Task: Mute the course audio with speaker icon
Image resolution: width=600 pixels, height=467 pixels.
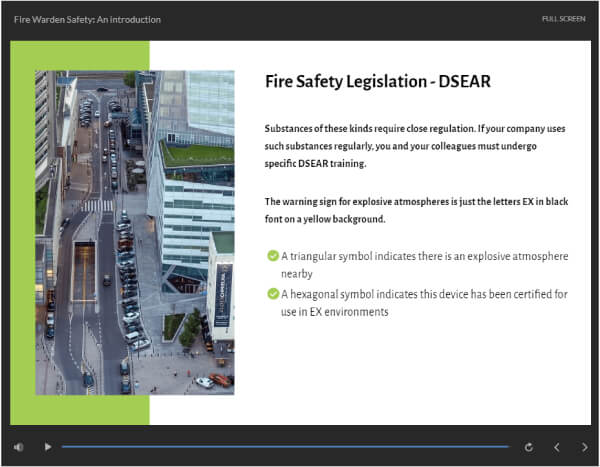Action: [18, 447]
